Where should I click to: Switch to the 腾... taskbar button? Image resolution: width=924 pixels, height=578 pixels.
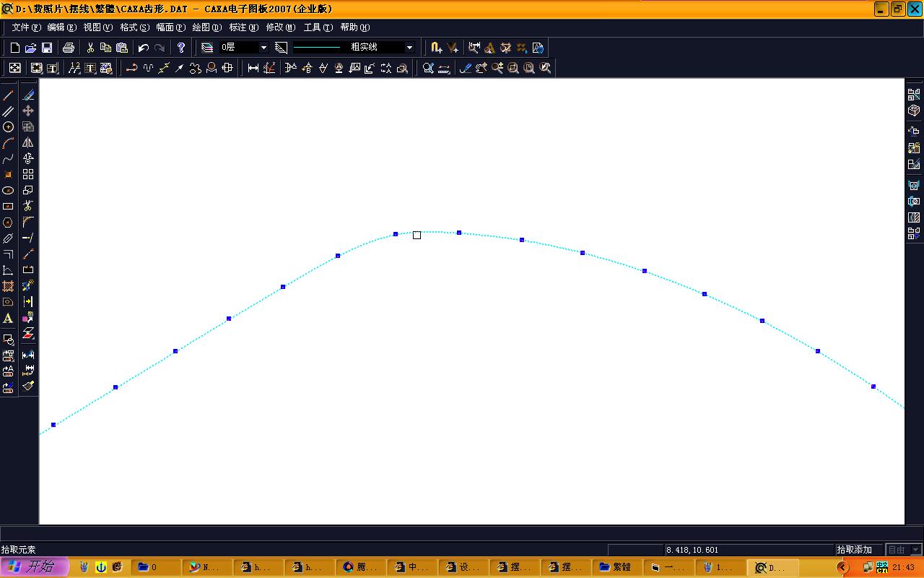360,567
